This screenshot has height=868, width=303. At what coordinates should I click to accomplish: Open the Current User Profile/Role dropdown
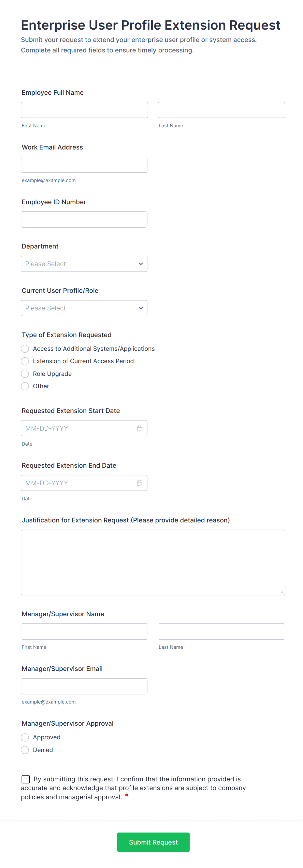coord(84,308)
